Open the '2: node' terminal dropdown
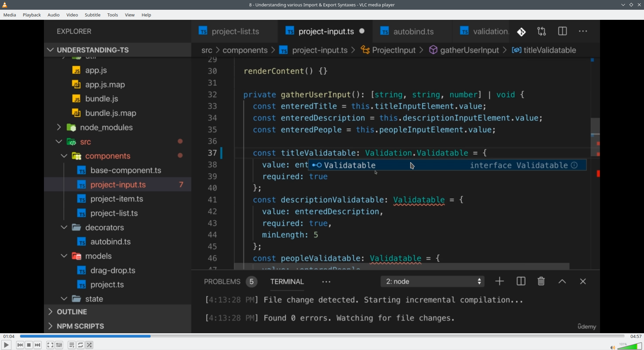This screenshot has height=350, width=644. 433,281
